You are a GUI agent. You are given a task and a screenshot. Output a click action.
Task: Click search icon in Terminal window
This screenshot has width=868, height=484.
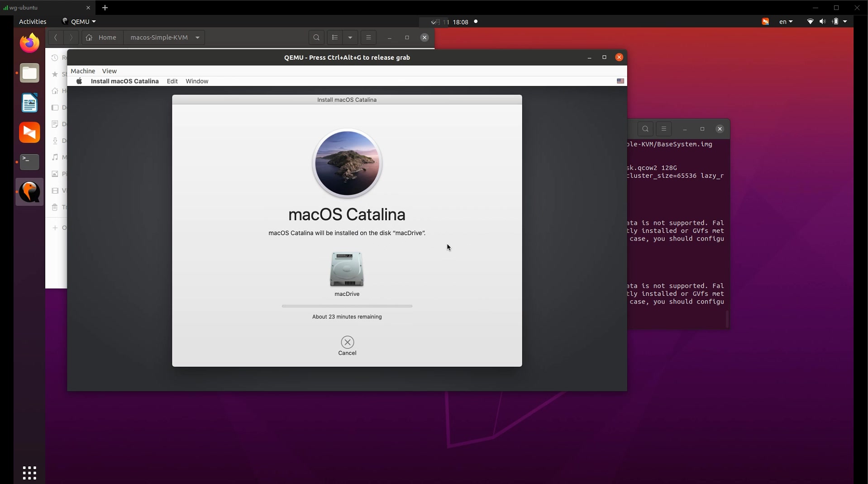(645, 129)
